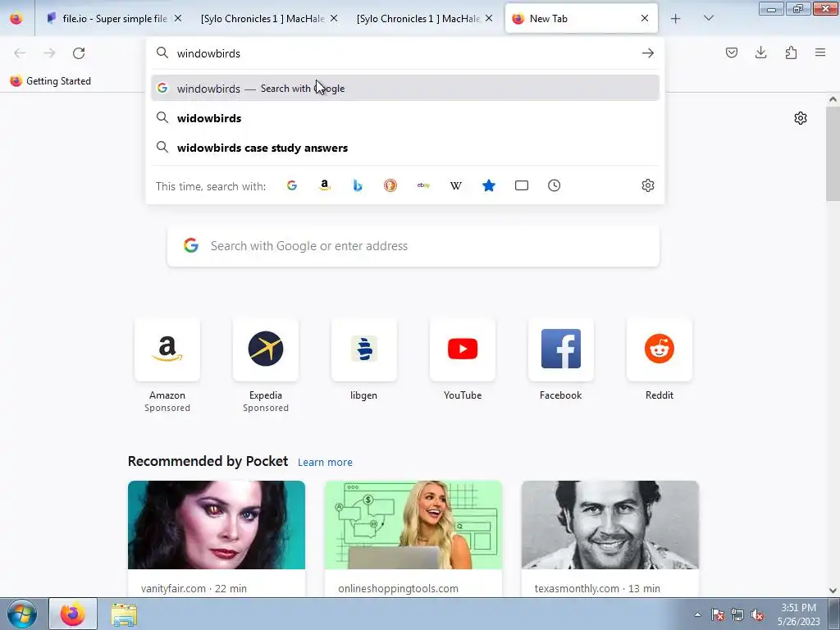Open New Tab personalize gear icon
This screenshot has width=840, height=630.
tap(801, 118)
